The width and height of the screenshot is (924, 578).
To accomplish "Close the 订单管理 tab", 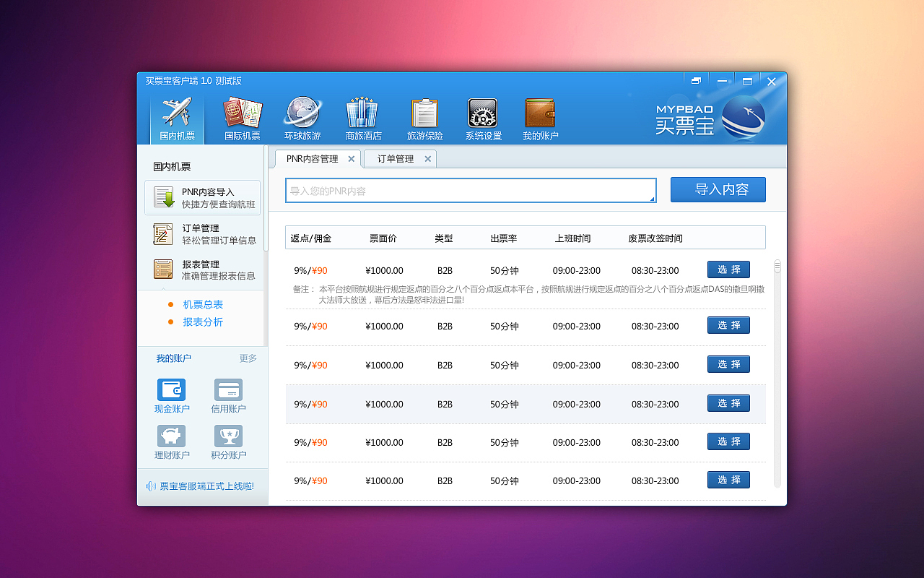I will pos(427,159).
